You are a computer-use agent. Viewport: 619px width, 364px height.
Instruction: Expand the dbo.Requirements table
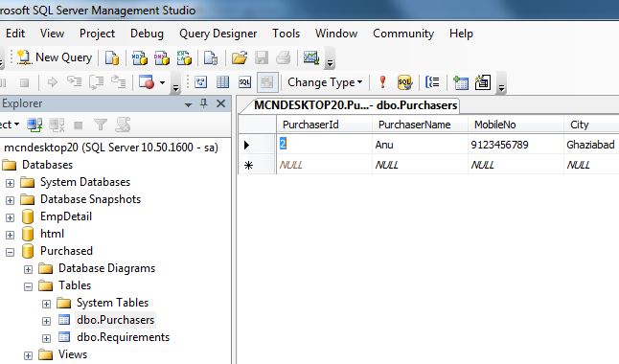[x=46, y=338]
